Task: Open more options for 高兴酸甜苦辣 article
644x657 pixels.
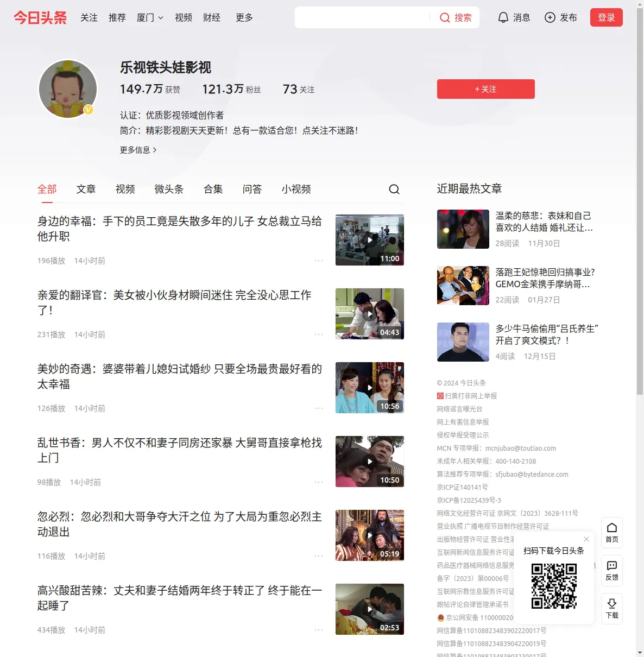Action: tap(319, 630)
